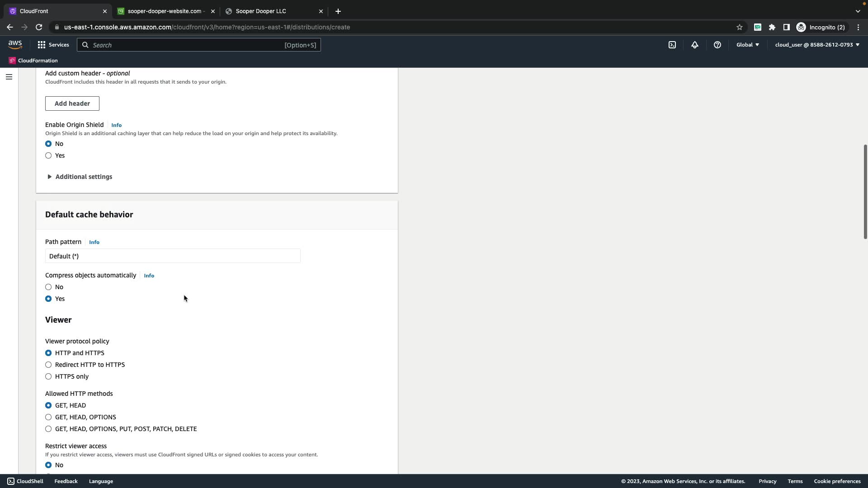This screenshot has height=488, width=868.
Task: Click the Add header button
Action: coord(72,103)
